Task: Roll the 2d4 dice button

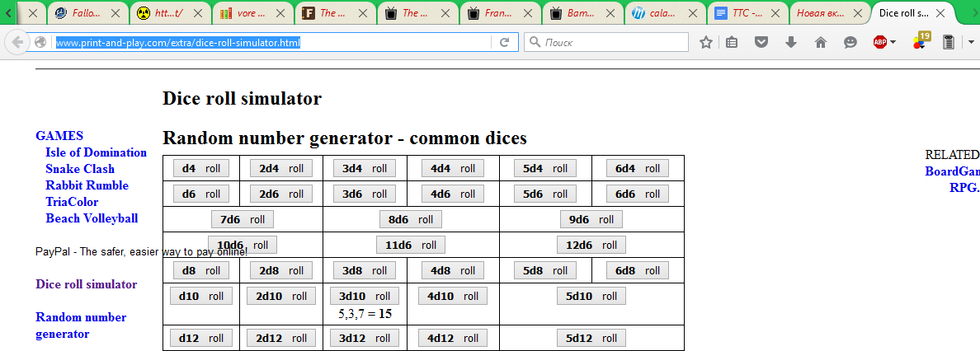Action: click(x=280, y=169)
